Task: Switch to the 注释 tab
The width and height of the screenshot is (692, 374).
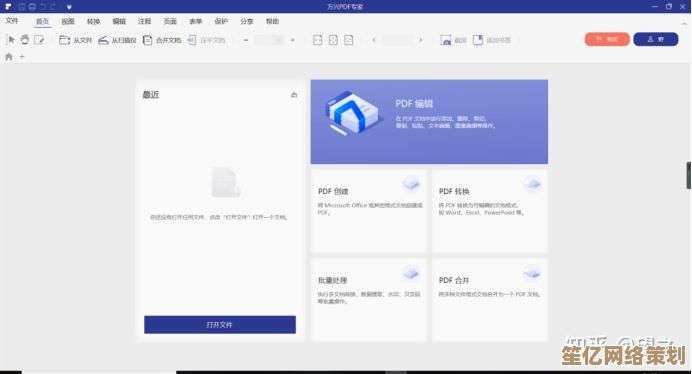Action: tap(144, 21)
